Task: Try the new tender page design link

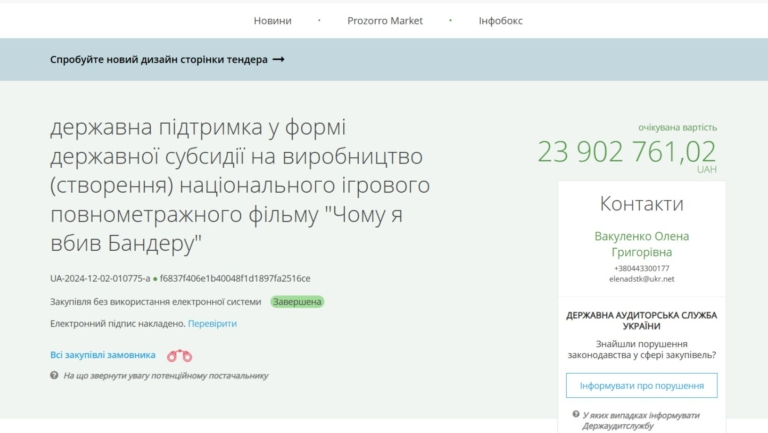Action: coord(159,59)
